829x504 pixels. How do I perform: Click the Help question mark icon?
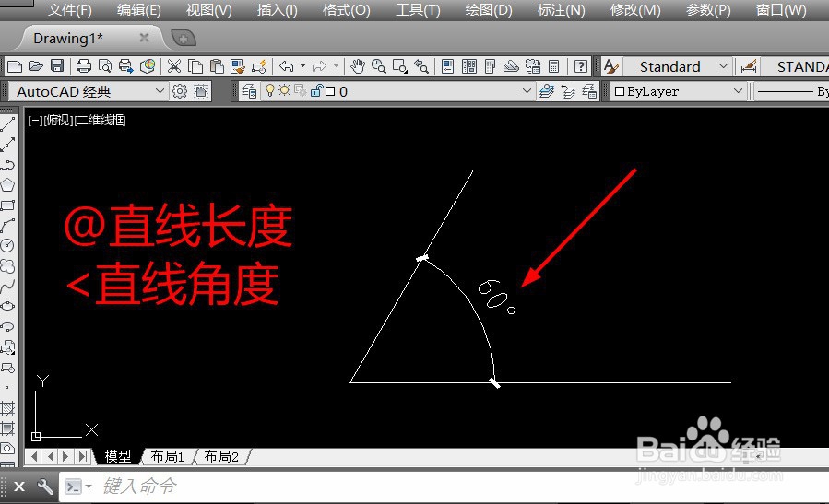[581, 66]
